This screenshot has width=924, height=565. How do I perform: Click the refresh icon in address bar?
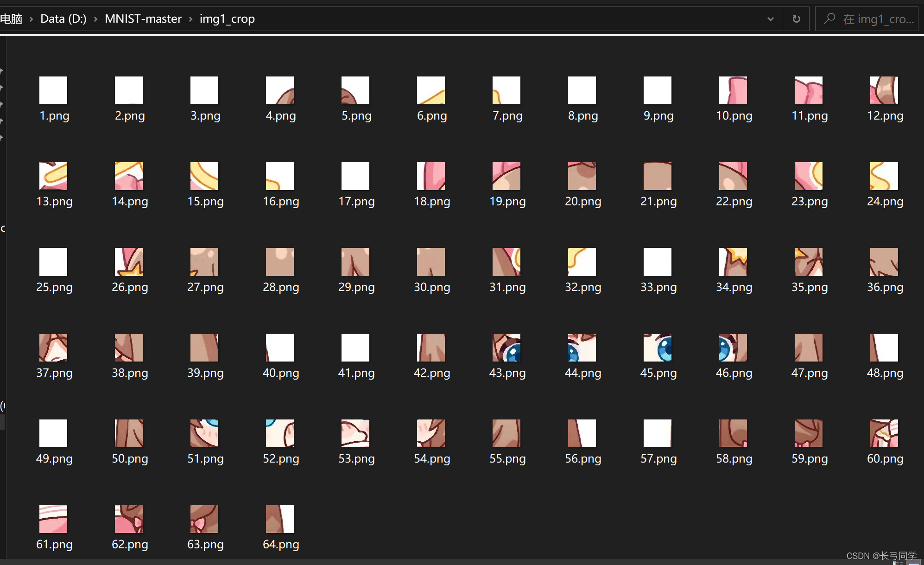pyautogui.click(x=796, y=19)
